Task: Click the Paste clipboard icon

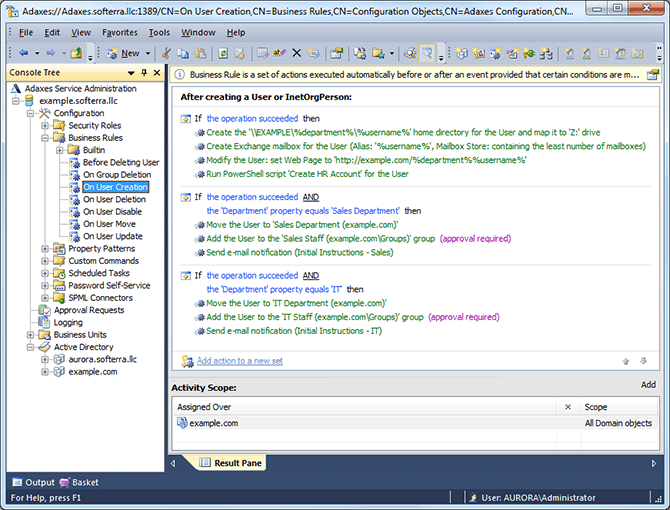Action: coord(200,53)
